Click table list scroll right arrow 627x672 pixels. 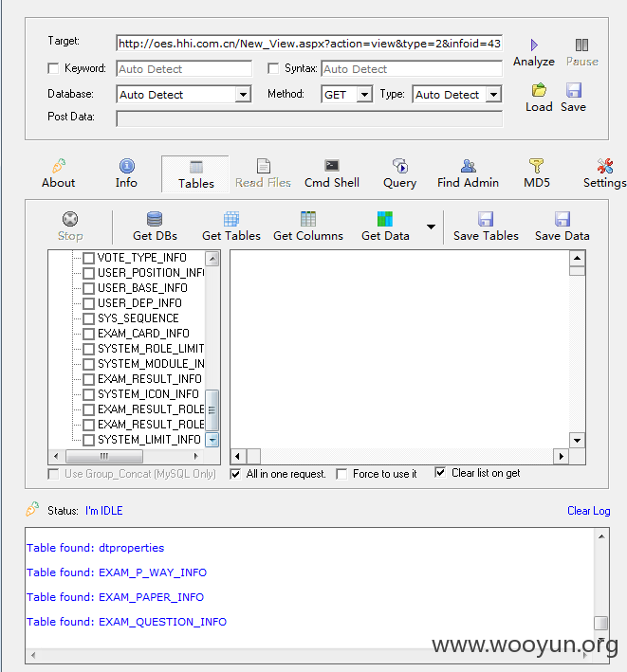point(196,456)
